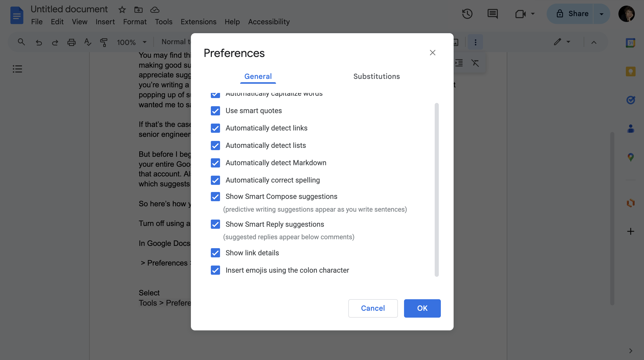Open the document outline icon
Image resolution: width=644 pixels, height=360 pixels.
tap(17, 69)
